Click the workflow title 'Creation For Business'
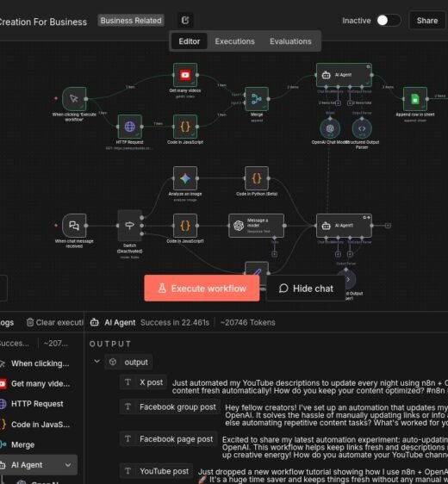 [x=43, y=22]
